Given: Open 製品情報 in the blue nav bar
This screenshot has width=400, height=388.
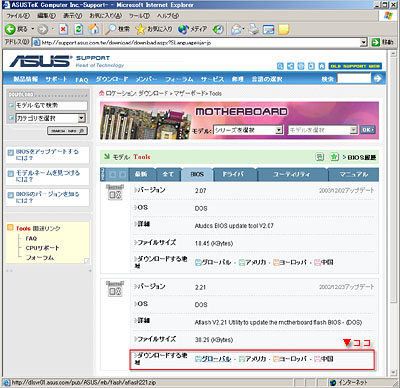Looking at the screenshot, I should tap(25, 79).
